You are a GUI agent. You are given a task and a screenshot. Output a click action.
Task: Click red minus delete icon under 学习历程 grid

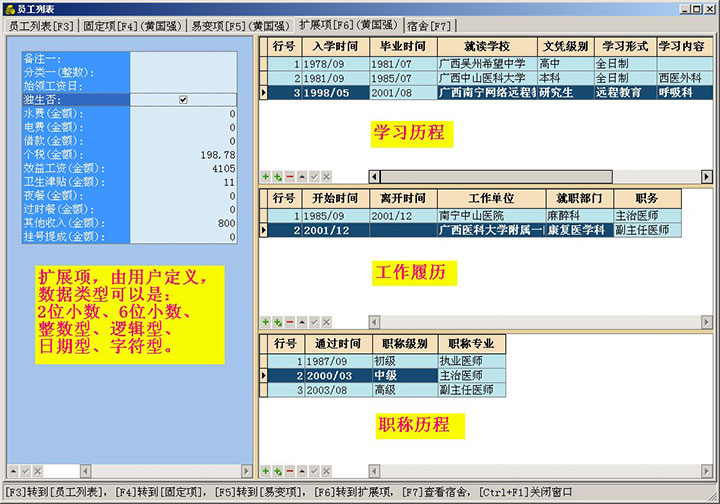coord(290,176)
